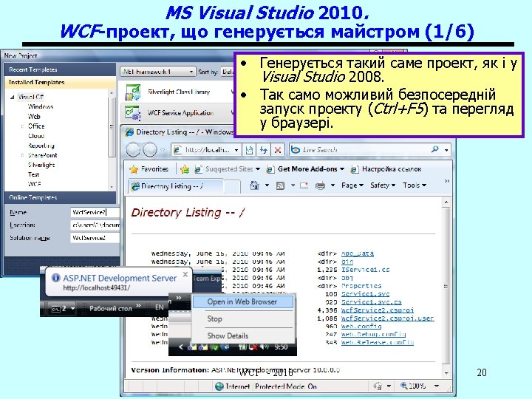Switch to the Directory Listing tab
This screenshot has width=532, height=399.
click(x=175, y=186)
